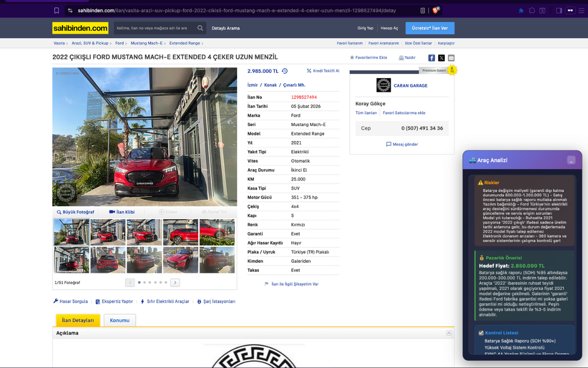Toggle the reader mode icon in address bar
Viewport: 588px width, 368px height.
coord(423,11)
